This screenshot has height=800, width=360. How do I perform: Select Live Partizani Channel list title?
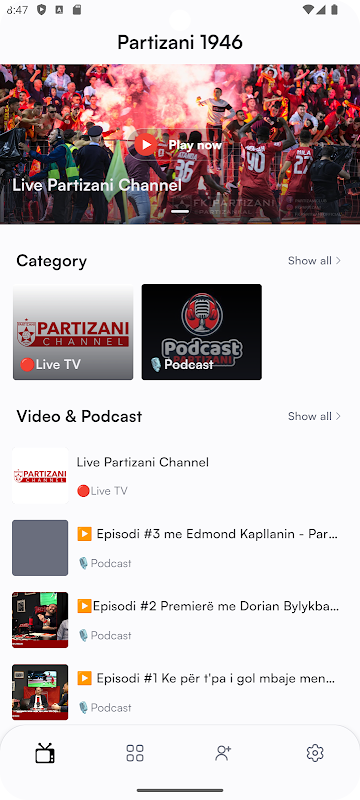coord(143,462)
